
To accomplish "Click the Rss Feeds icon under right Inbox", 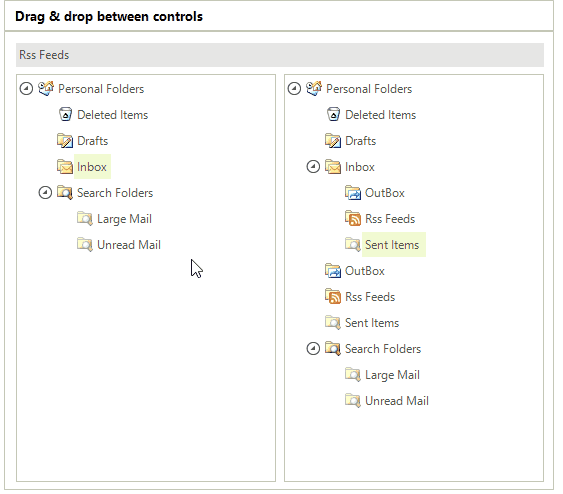I will [x=353, y=219].
